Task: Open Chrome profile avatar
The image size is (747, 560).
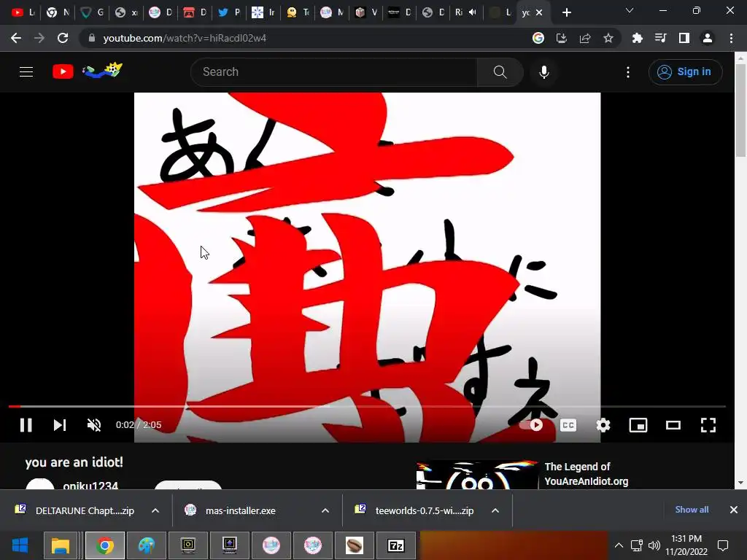Action: [x=708, y=38]
